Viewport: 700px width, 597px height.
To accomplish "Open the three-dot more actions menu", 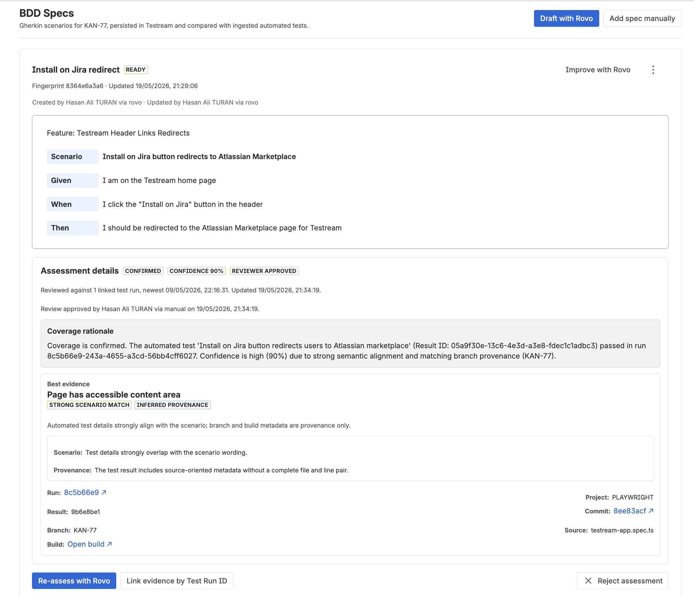I will click(x=653, y=70).
